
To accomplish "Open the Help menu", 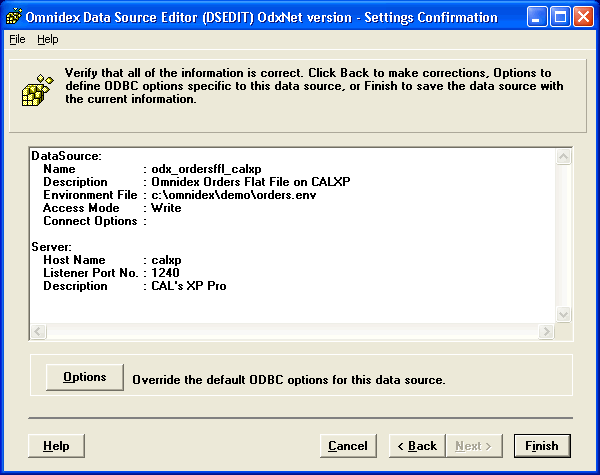I will click(48, 39).
